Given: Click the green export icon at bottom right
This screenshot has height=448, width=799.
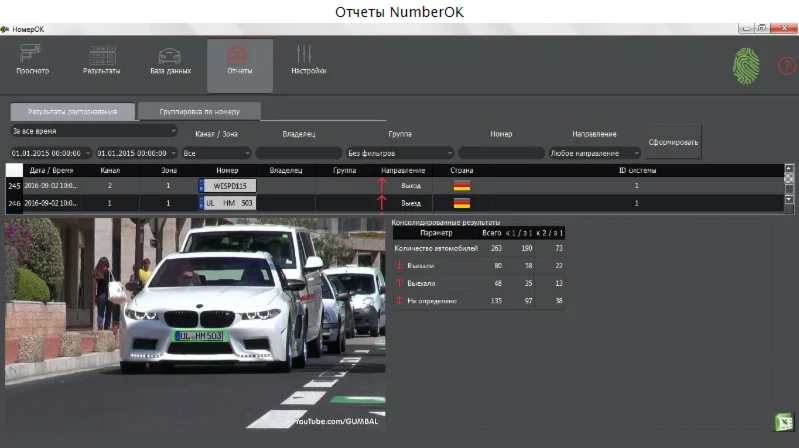Looking at the screenshot, I should (783, 423).
